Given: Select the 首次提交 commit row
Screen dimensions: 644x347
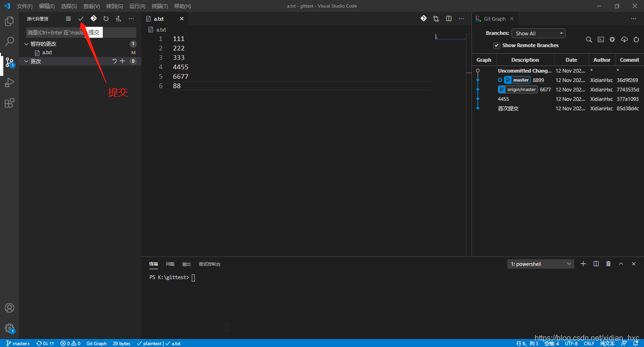Looking at the screenshot, I should (558, 108).
